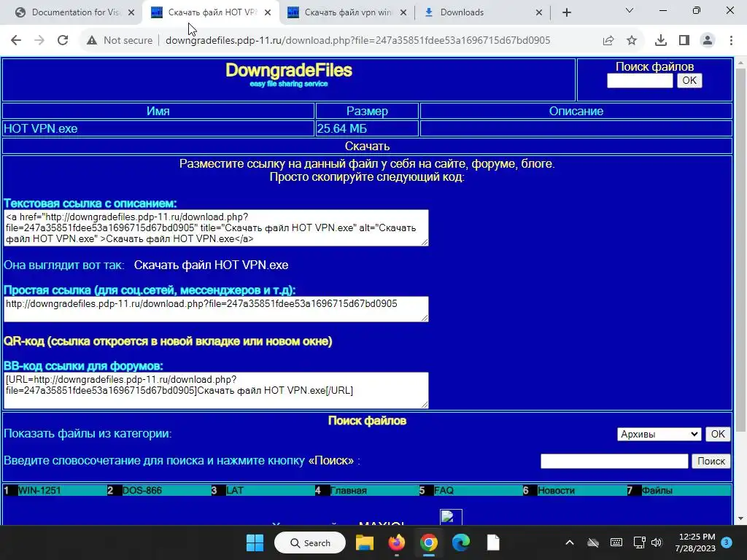Click the Текстовая ссылка HTML code textarea
747x560 pixels.
pyautogui.click(x=216, y=228)
